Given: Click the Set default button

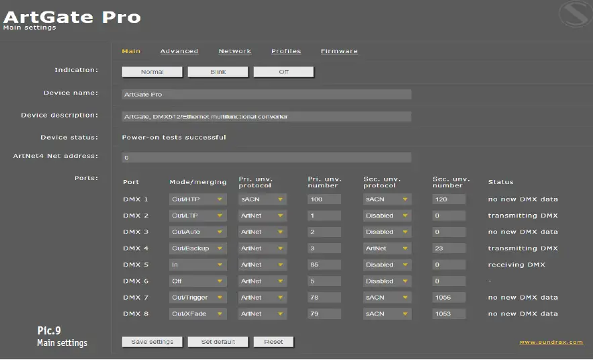Looking at the screenshot, I should pyautogui.click(x=218, y=342).
